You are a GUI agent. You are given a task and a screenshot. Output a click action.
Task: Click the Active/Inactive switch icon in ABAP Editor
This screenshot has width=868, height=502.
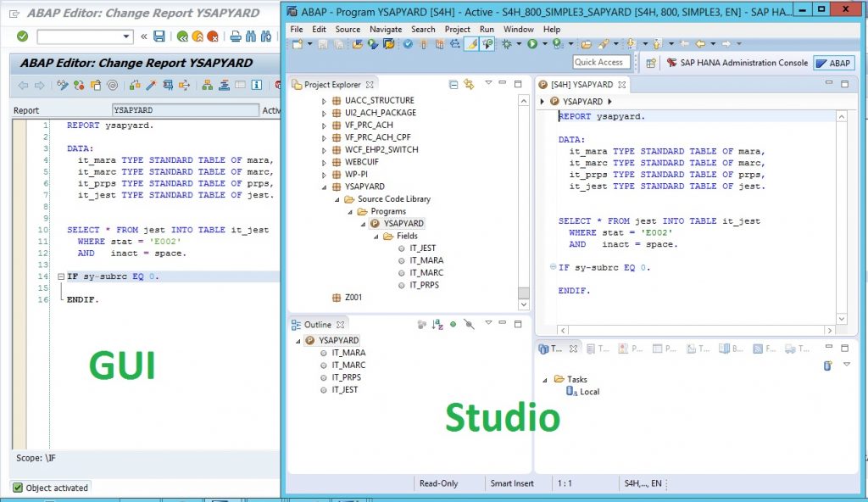[x=79, y=85]
